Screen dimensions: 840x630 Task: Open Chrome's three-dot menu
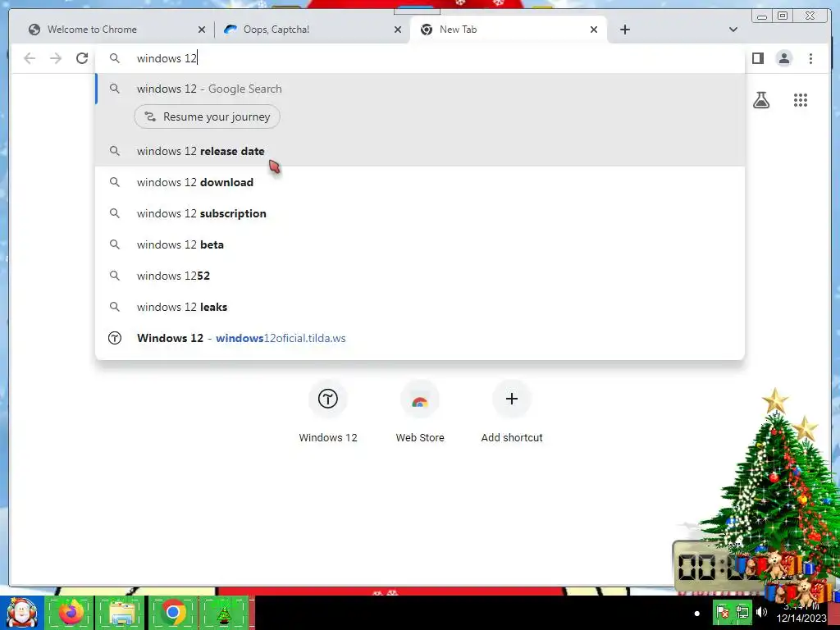click(x=810, y=58)
